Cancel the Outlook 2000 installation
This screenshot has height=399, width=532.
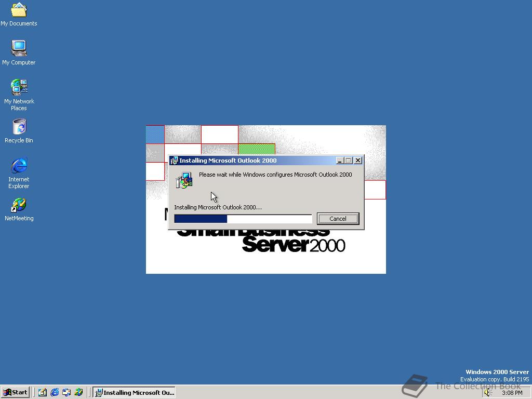pyautogui.click(x=338, y=219)
